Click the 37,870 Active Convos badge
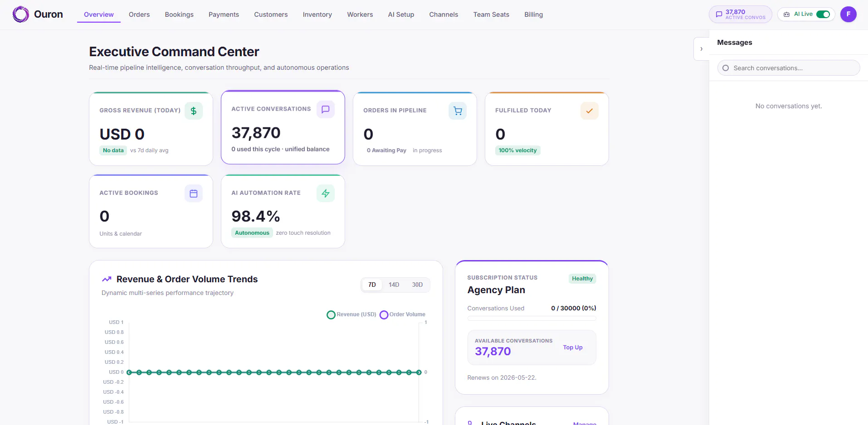The width and height of the screenshot is (868, 425). (741, 14)
